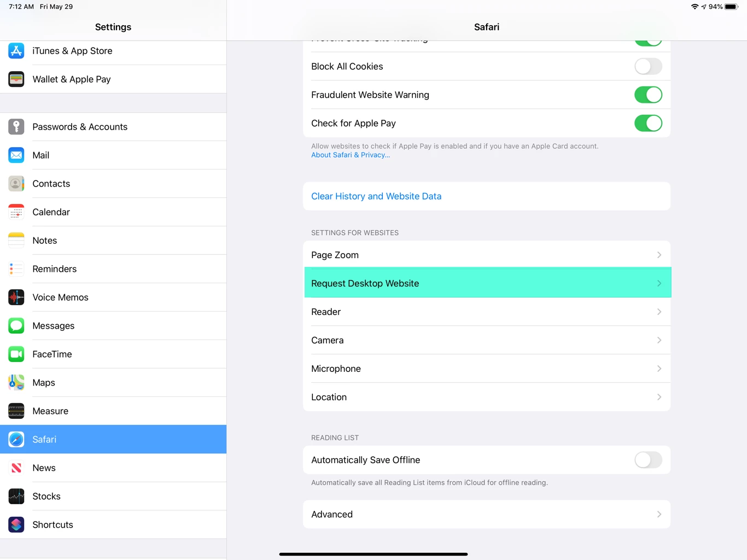Image resolution: width=747 pixels, height=560 pixels.
Task: Tap the battery icon in status bar
Action: pyautogui.click(x=732, y=7)
